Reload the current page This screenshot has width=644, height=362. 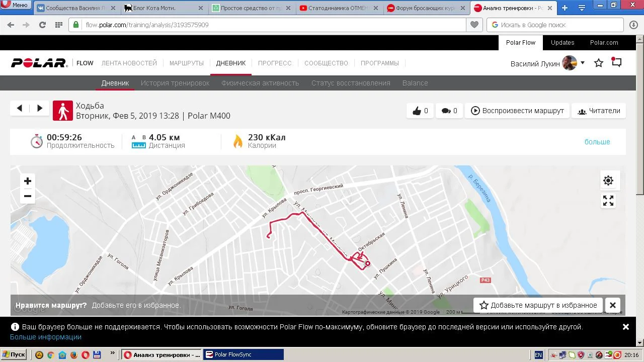(42, 25)
